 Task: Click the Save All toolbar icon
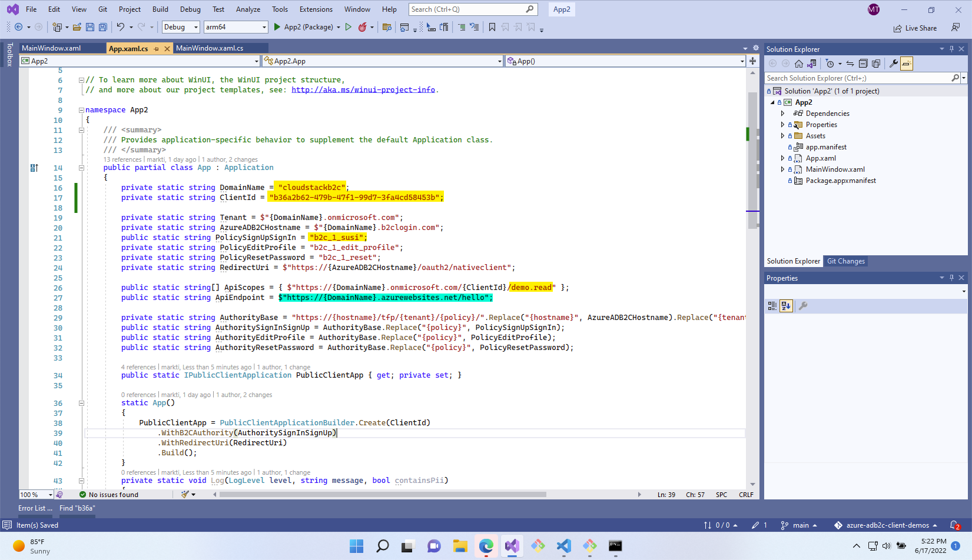(x=103, y=27)
